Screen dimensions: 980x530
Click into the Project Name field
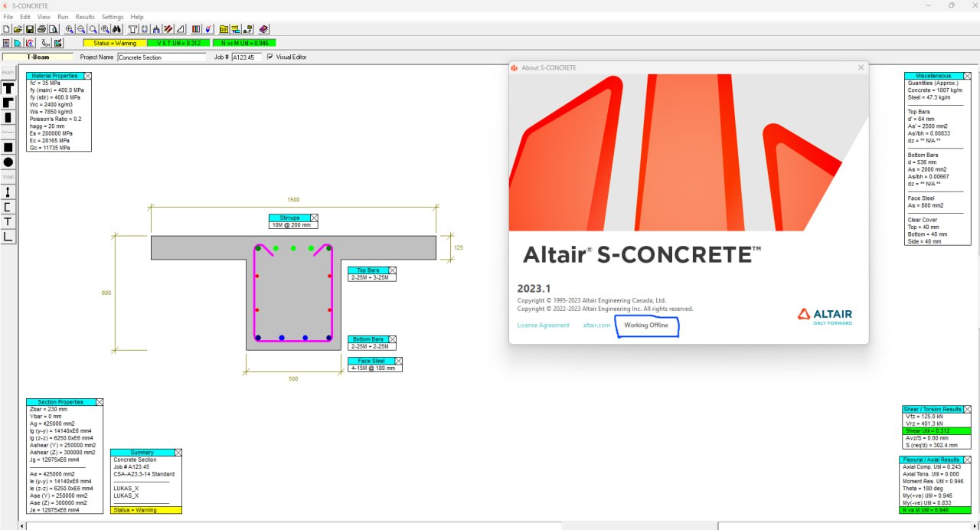162,57
